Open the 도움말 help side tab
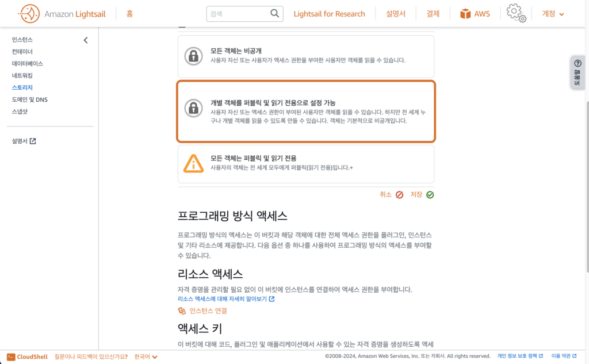 577,72
